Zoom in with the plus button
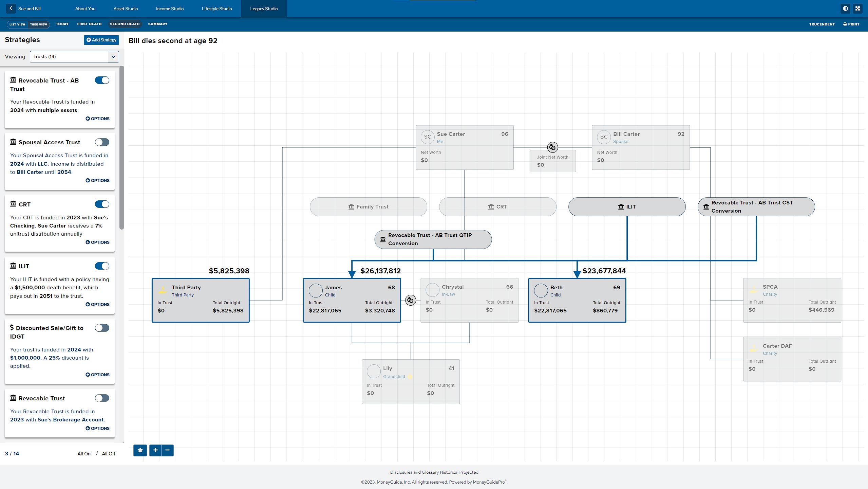The image size is (868, 489). point(155,450)
